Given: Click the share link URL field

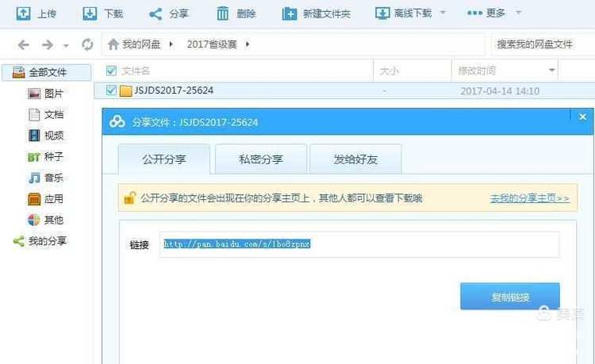Looking at the screenshot, I should tap(359, 244).
